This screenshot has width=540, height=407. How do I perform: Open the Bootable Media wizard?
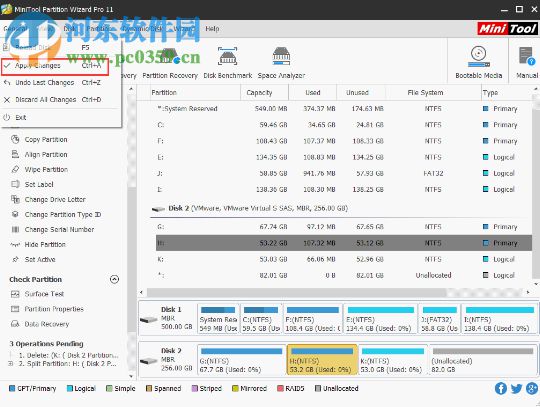(478, 63)
